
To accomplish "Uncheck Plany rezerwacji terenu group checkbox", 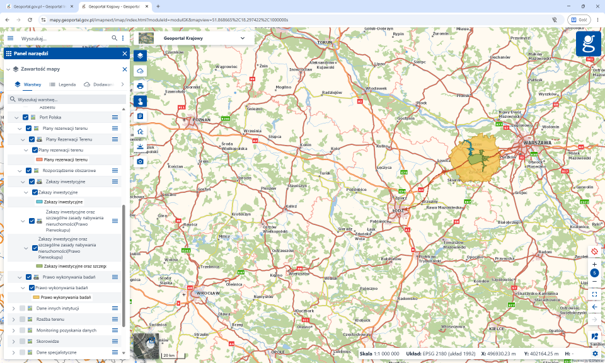I will coord(29,128).
